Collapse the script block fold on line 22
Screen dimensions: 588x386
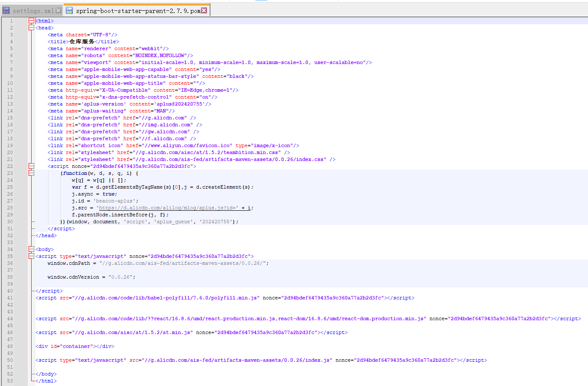[x=30, y=166]
